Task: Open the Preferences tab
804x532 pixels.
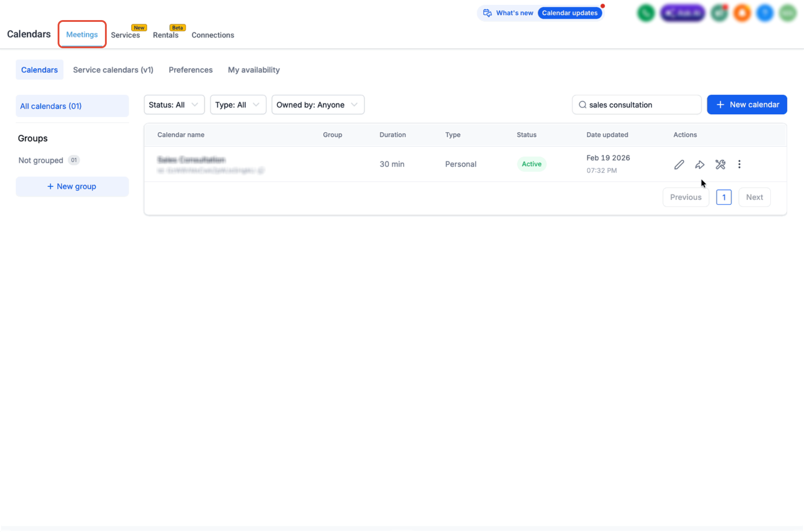Action: [191, 70]
